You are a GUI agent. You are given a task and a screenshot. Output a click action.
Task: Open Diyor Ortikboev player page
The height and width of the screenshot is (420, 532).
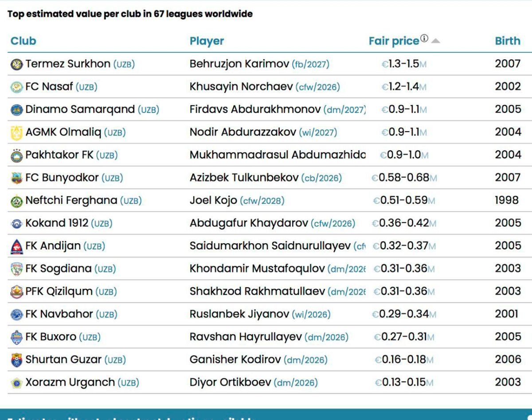click(x=230, y=382)
